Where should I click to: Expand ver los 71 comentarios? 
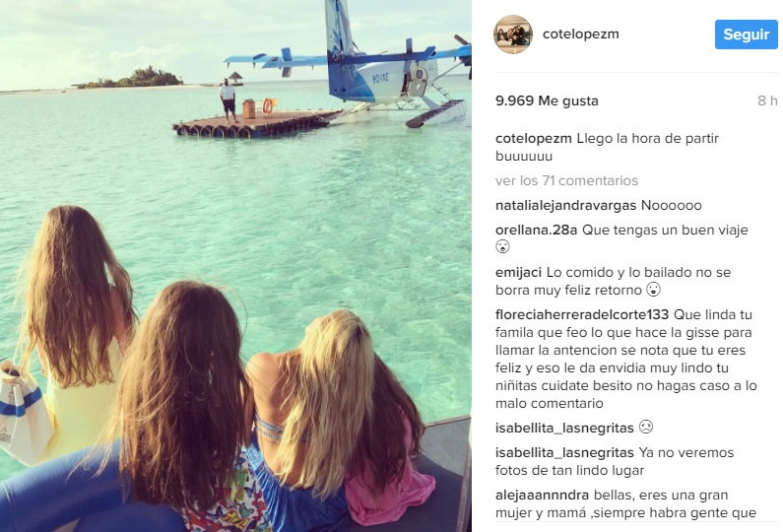[566, 180]
